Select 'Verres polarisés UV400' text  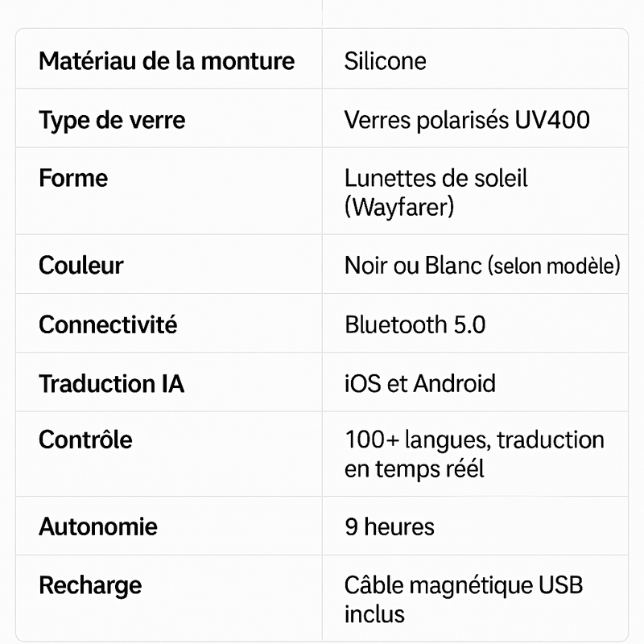tap(467, 120)
